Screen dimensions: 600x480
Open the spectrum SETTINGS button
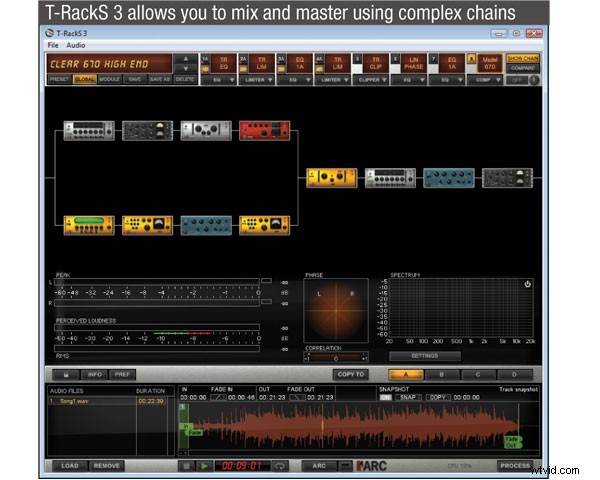[x=425, y=356]
